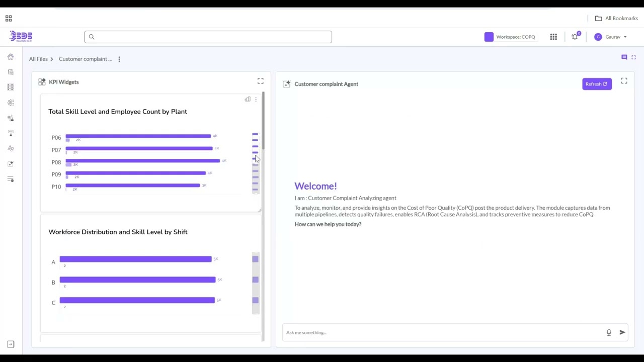Click the shift A bar in the Workforce chart
Viewport: 644px width, 362px height.
point(135,259)
